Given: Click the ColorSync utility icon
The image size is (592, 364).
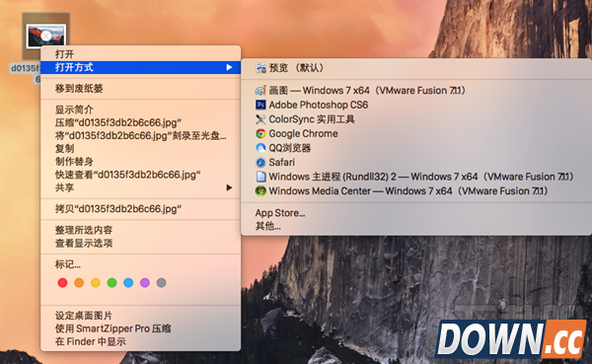Looking at the screenshot, I should click(x=260, y=119).
